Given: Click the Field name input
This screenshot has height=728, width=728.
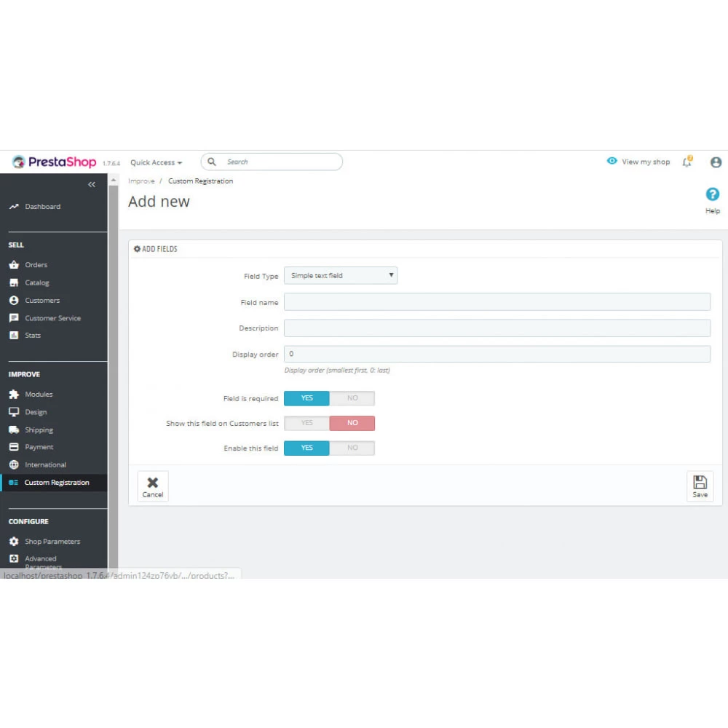Looking at the screenshot, I should pos(497,302).
